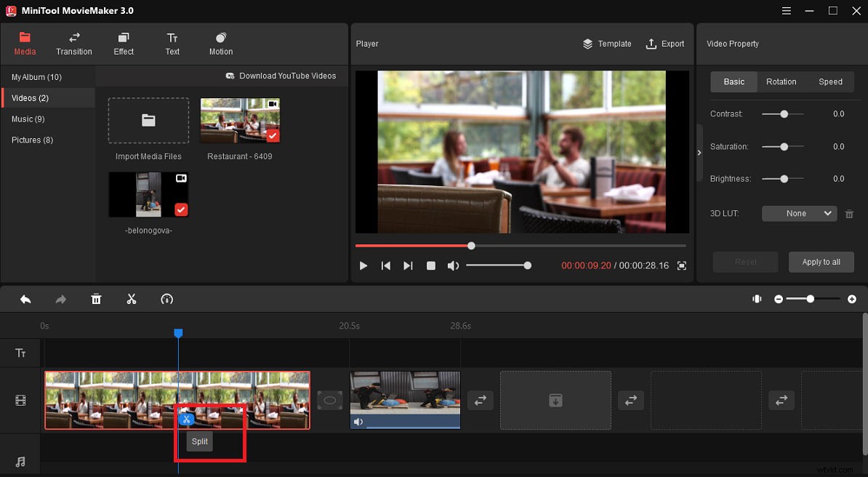Click the Undo arrow above the timeline
Image resolution: width=868 pixels, height=477 pixels.
[25, 299]
